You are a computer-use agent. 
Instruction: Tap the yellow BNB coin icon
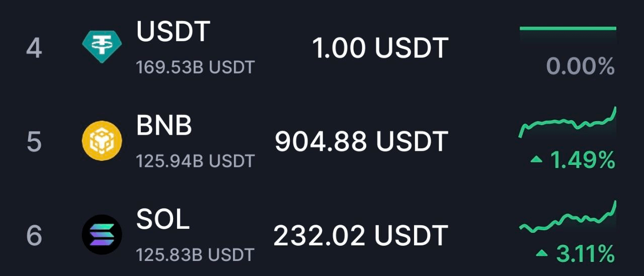[102, 141]
